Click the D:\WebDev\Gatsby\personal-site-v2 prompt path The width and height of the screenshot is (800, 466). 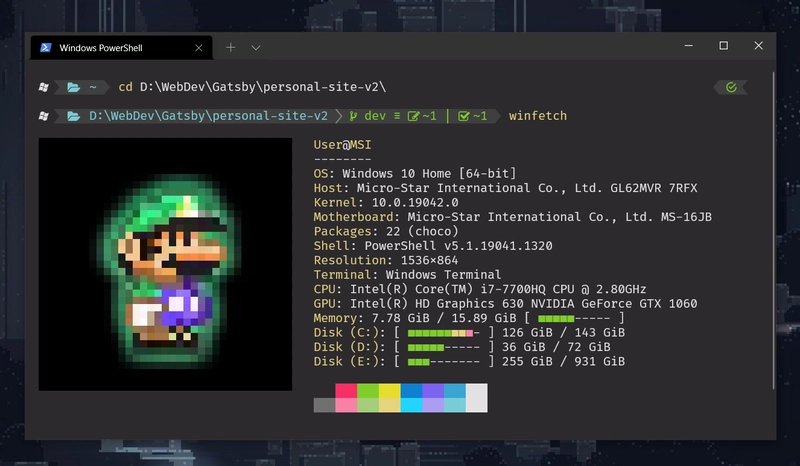pyautogui.click(x=208, y=116)
